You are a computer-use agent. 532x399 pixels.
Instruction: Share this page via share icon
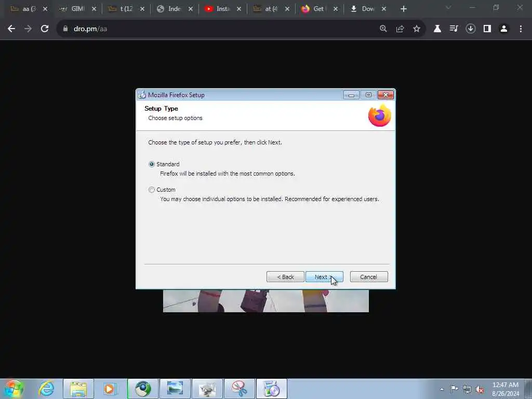tap(400, 29)
